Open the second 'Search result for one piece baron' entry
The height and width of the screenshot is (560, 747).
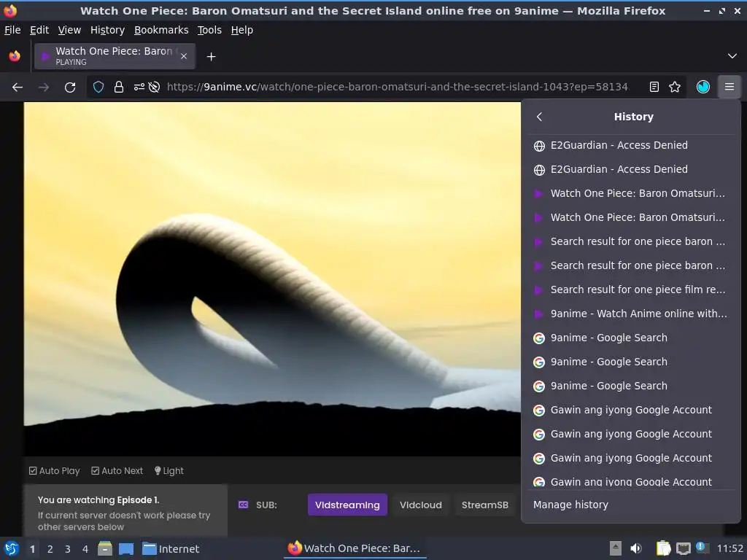coord(631,265)
